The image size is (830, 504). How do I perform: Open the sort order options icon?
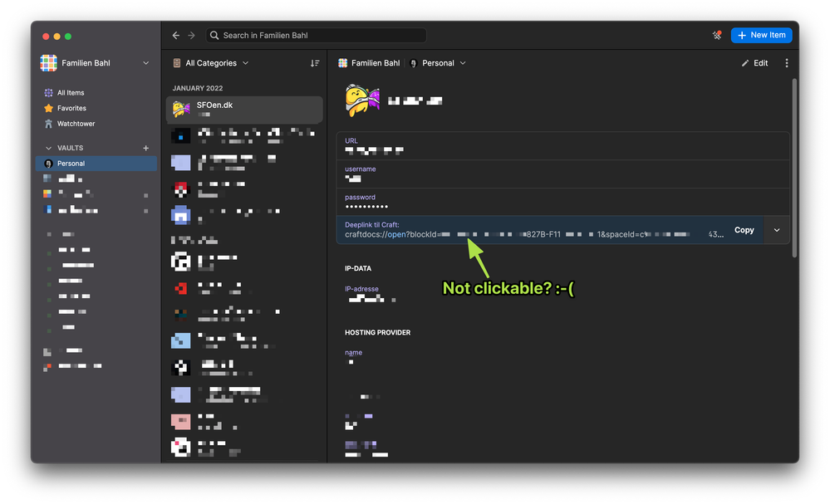314,63
